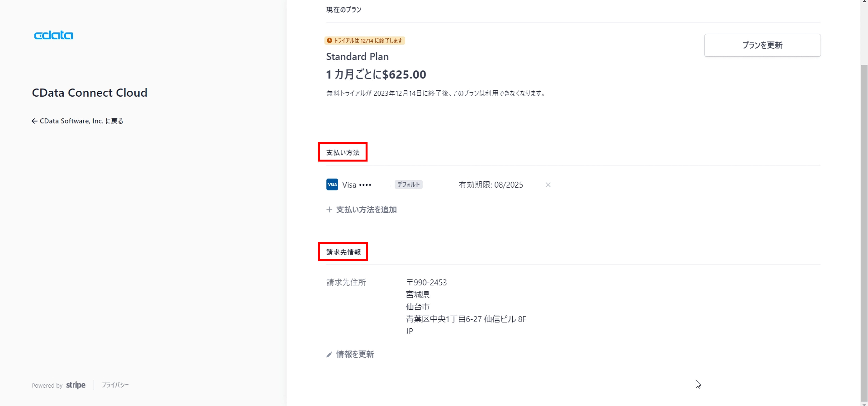Image resolution: width=868 pixels, height=406 pixels.
Task: Click the デフォルト badge on the Visa card
Action: (408, 184)
